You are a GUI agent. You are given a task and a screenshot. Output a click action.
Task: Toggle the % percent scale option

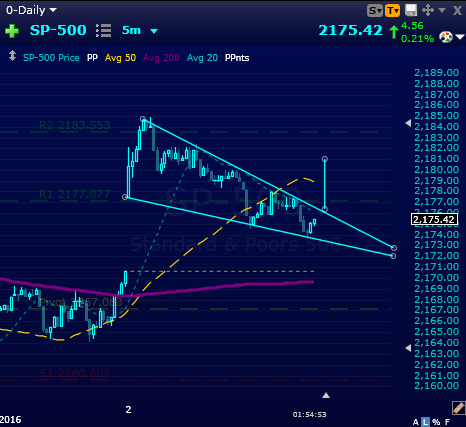[x=436, y=422]
